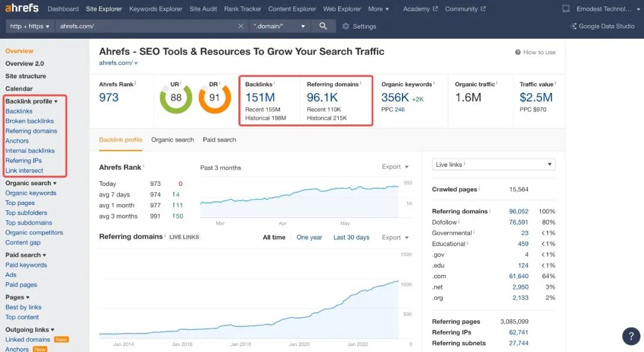Open Google Data Studio integration
This screenshot has width=644, height=352.
tap(602, 26)
